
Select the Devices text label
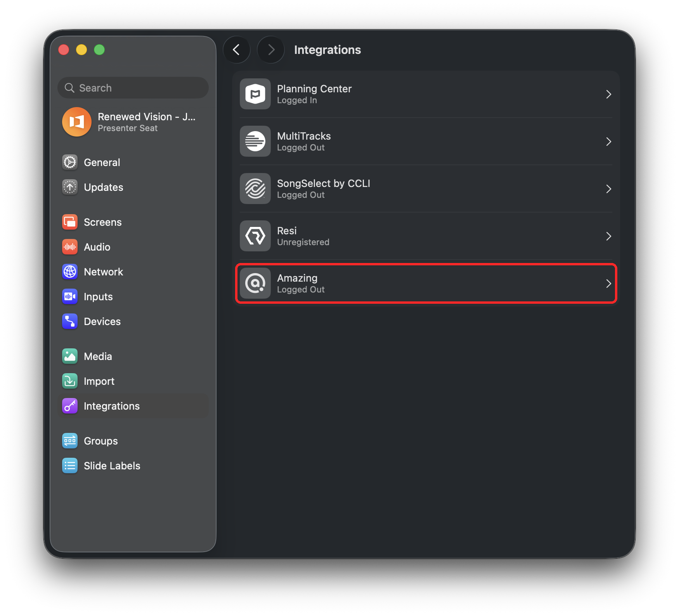102,321
